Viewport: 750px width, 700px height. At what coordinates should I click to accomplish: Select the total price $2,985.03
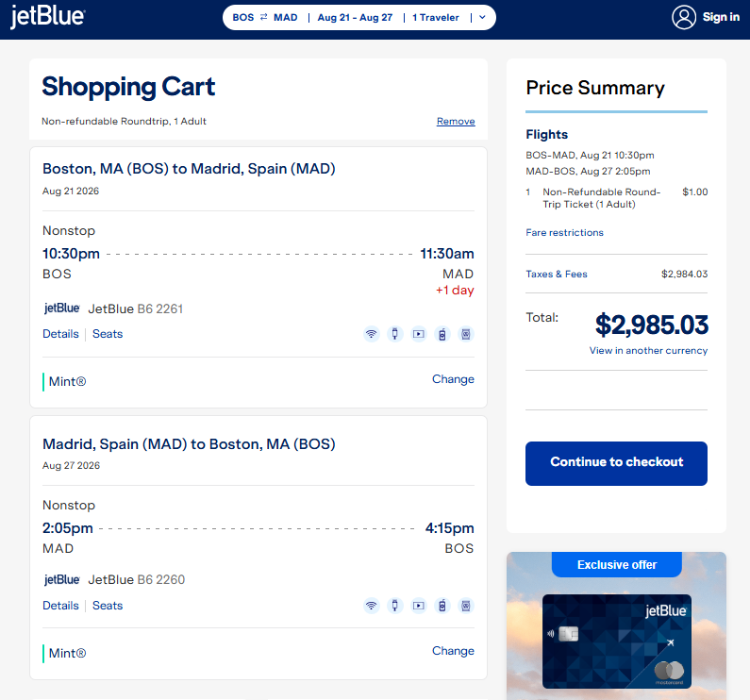pos(652,325)
